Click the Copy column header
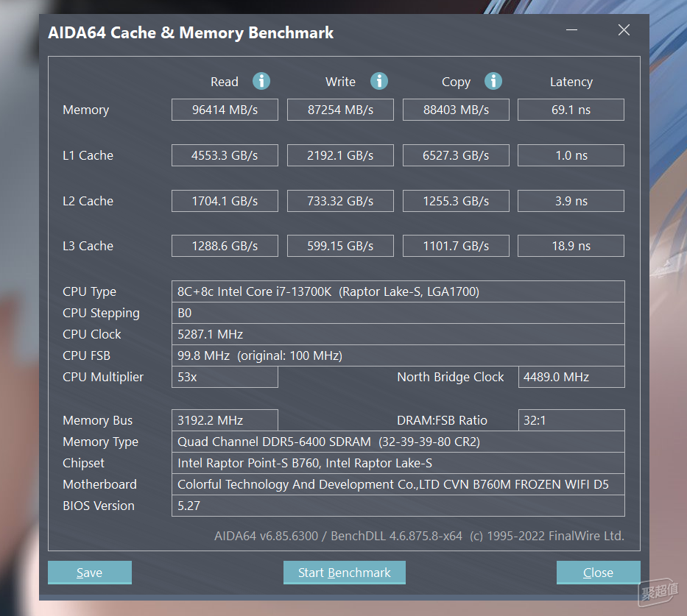 tap(456, 82)
